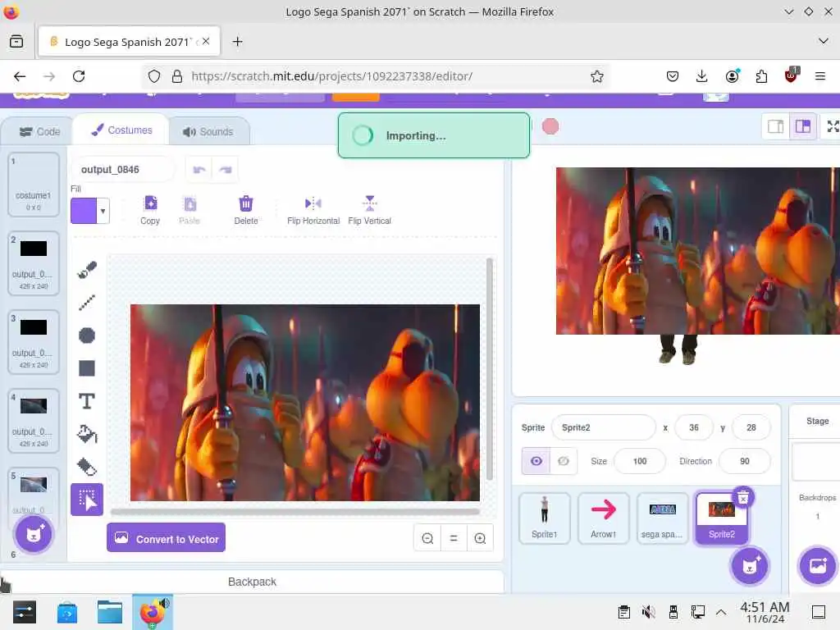
Task: Select the Brush tool
Action: 87,270
